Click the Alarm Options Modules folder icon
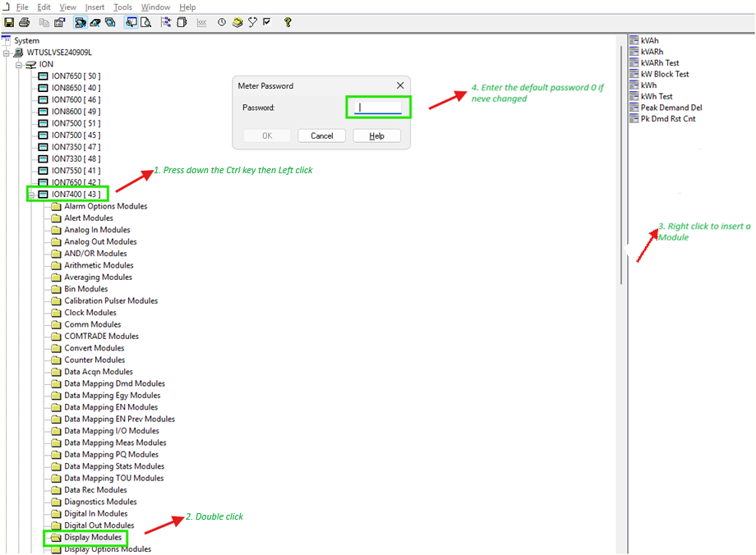 [57, 206]
